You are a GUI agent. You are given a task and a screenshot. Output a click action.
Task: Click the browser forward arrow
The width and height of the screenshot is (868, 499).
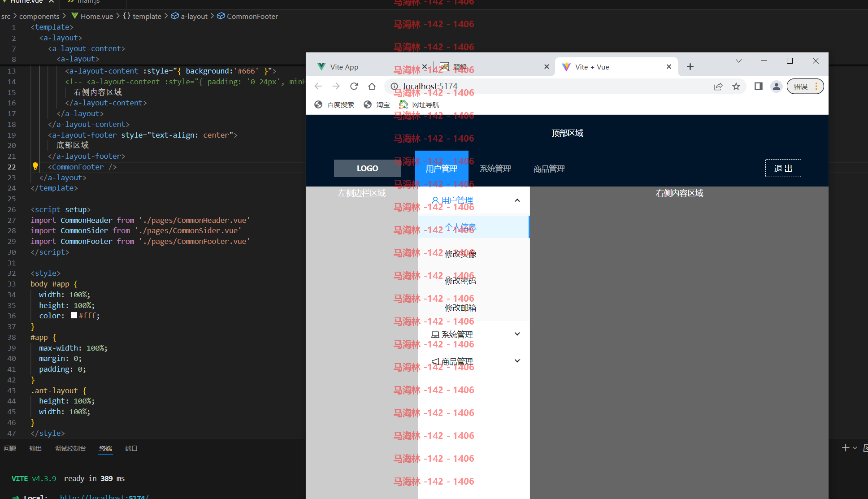point(336,86)
